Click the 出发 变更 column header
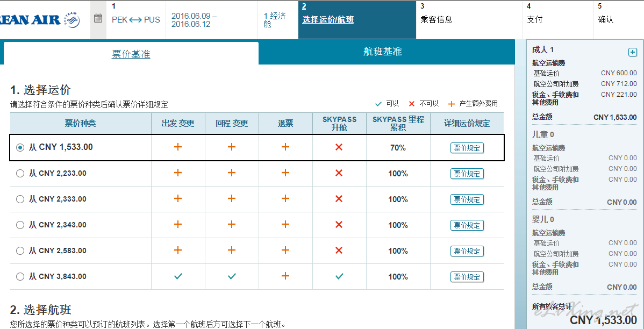 [x=178, y=123]
